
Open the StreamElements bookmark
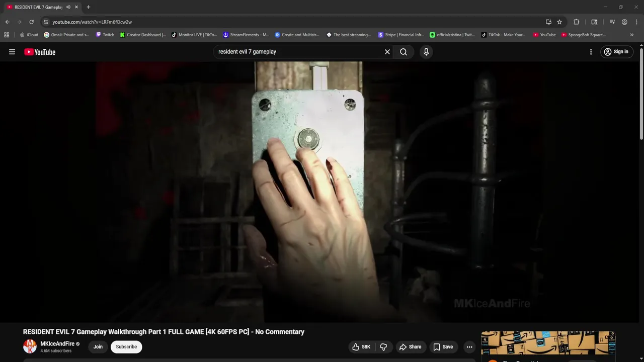(x=246, y=35)
